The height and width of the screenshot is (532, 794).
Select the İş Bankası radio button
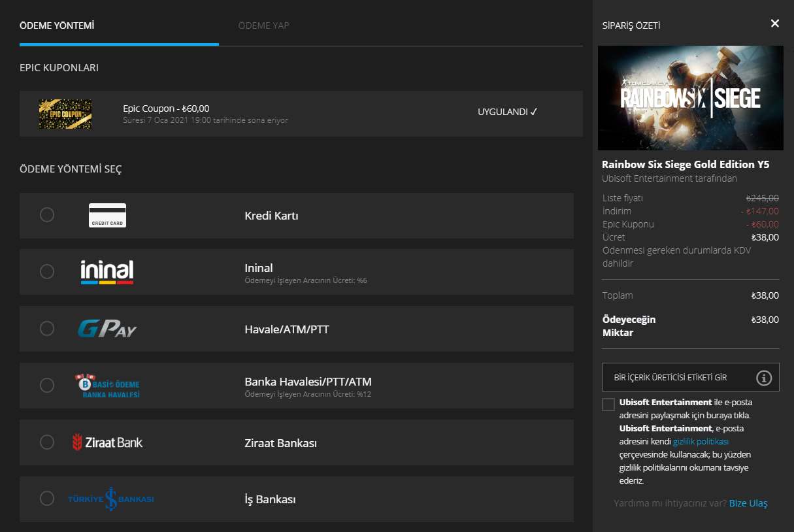coord(47,499)
